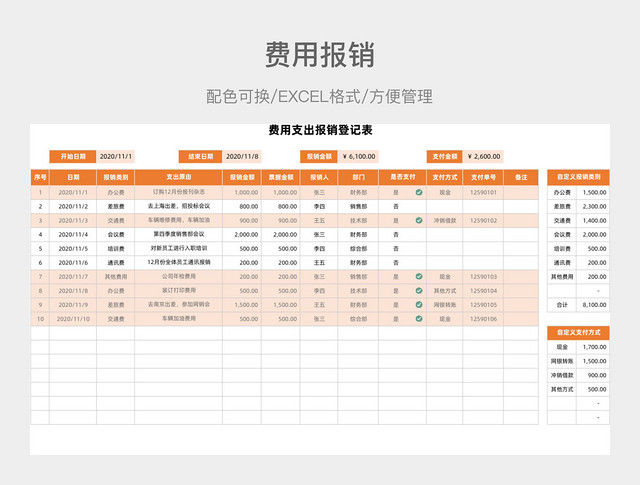The image size is (640, 485).
Task: Click the 票据金额 column header
Action: [x=281, y=177]
